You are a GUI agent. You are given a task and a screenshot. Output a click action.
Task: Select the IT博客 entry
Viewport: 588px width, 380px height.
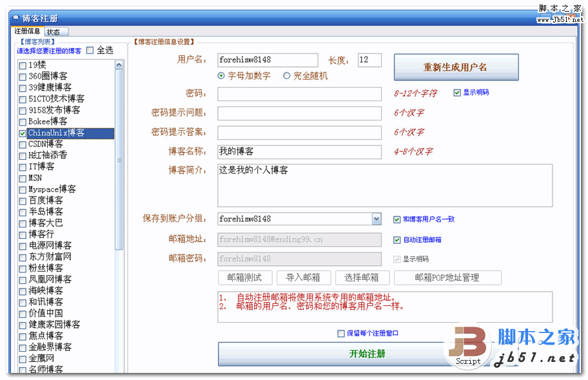click(x=41, y=167)
